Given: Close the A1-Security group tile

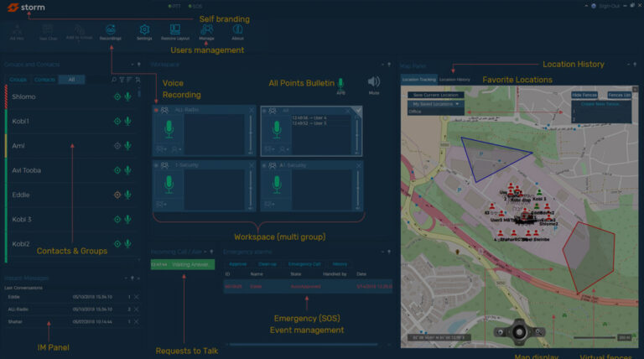Looking at the screenshot, I should pos(359,165).
